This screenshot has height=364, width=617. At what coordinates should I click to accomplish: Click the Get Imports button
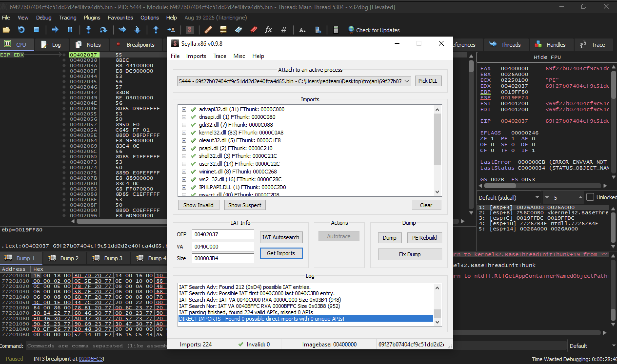click(x=281, y=253)
